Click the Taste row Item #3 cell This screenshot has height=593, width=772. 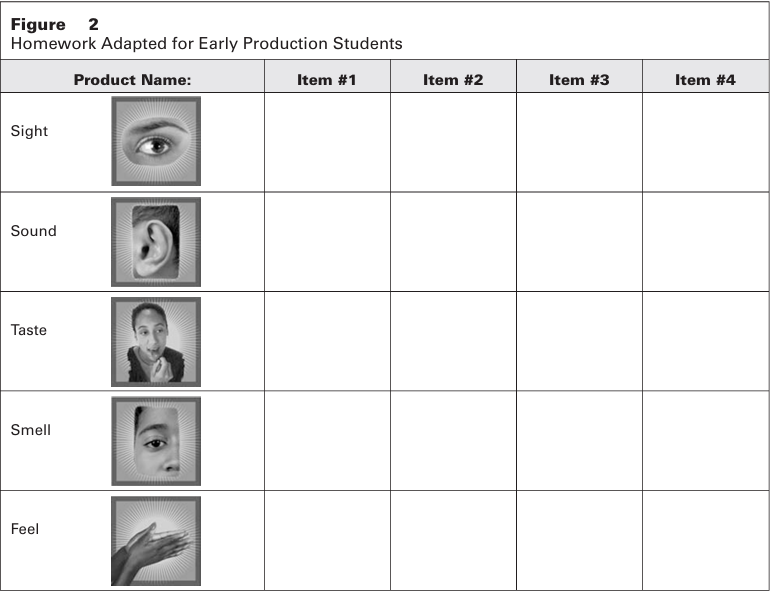coord(579,341)
